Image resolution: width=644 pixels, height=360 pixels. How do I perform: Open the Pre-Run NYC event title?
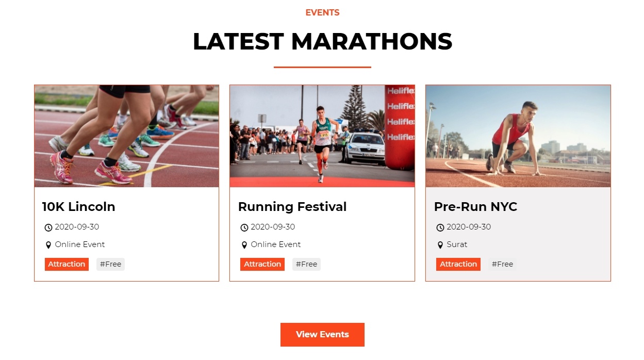[475, 207]
